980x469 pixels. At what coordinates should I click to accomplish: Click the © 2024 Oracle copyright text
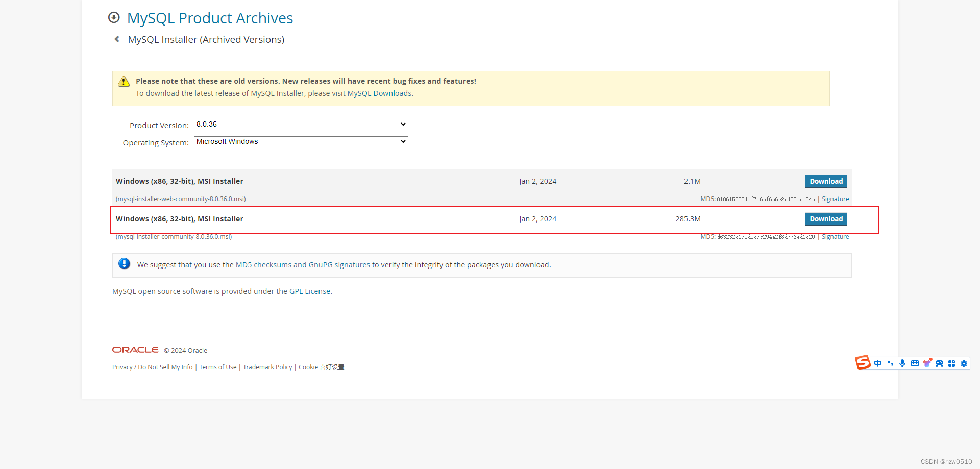(186, 351)
